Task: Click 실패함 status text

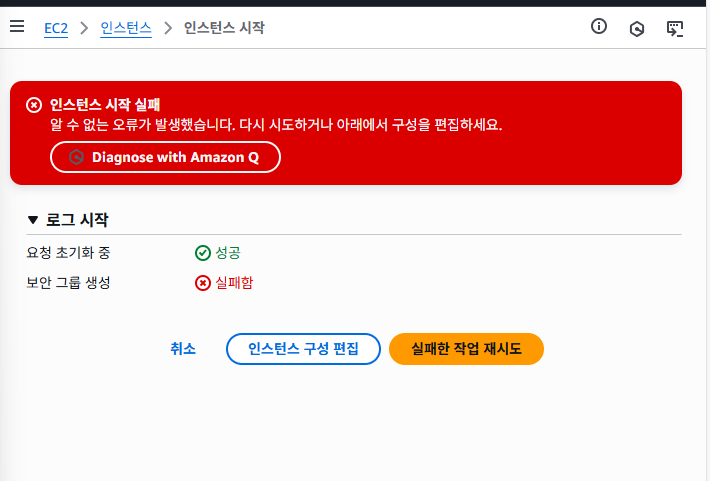Action: (234, 283)
